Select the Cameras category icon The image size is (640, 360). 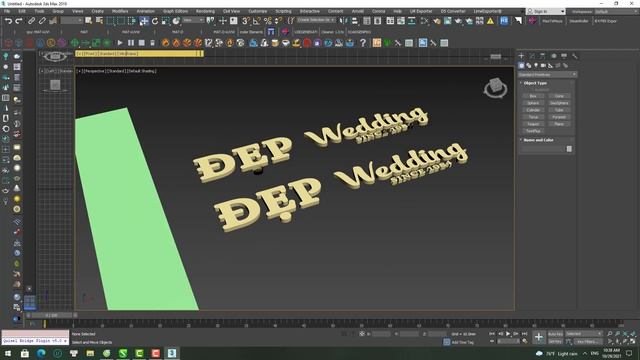(x=543, y=65)
